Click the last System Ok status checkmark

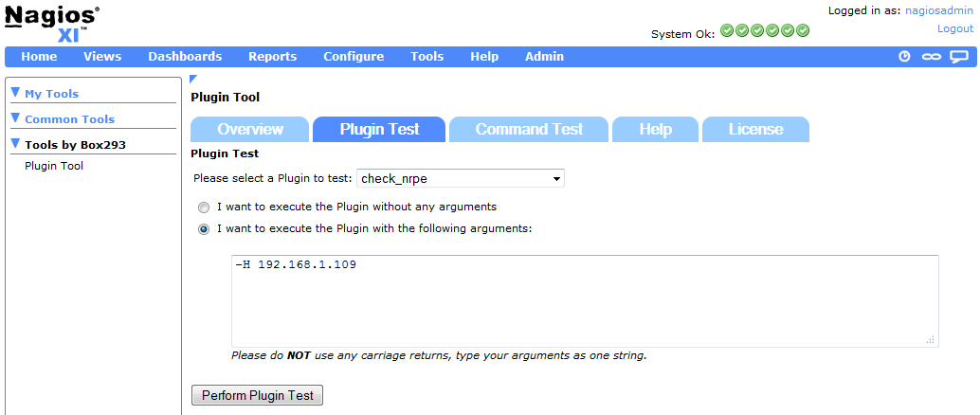[803, 30]
